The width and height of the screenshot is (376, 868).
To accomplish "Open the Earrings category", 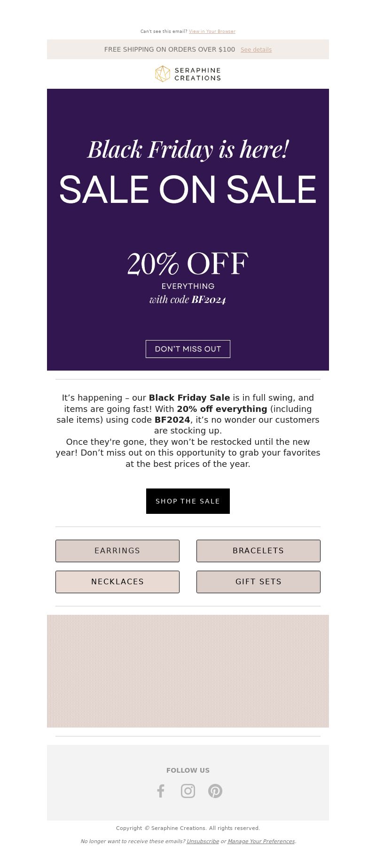I will [117, 551].
